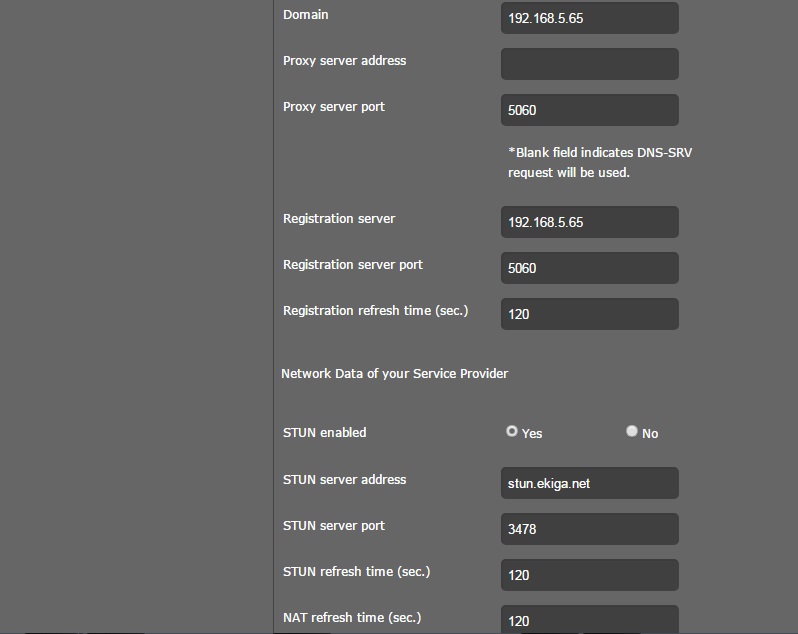798x634 pixels.
Task: Focus the NAT refresh time field
Action: click(589, 619)
